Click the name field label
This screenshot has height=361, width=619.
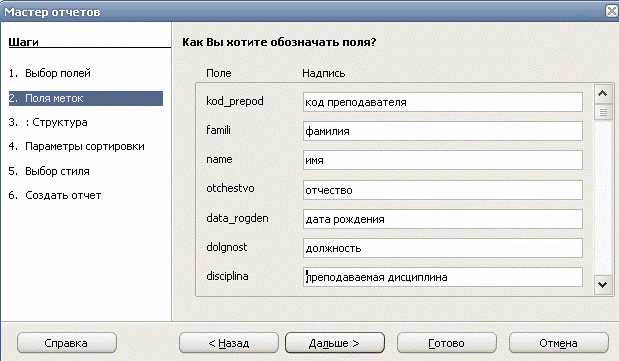click(219, 159)
